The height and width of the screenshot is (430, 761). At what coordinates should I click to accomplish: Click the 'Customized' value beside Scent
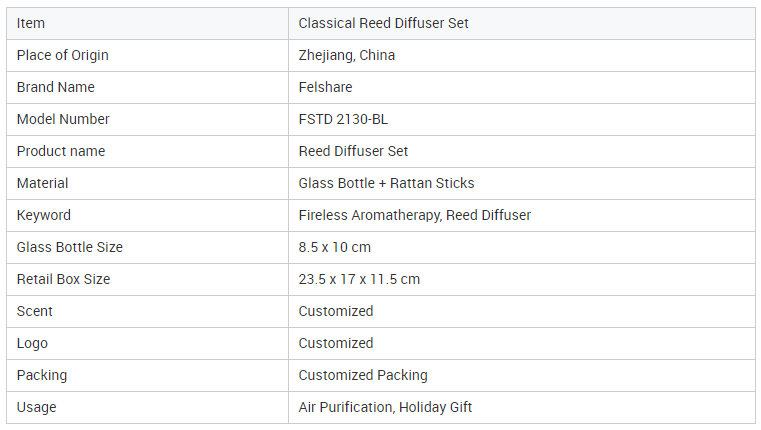pyautogui.click(x=336, y=312)
